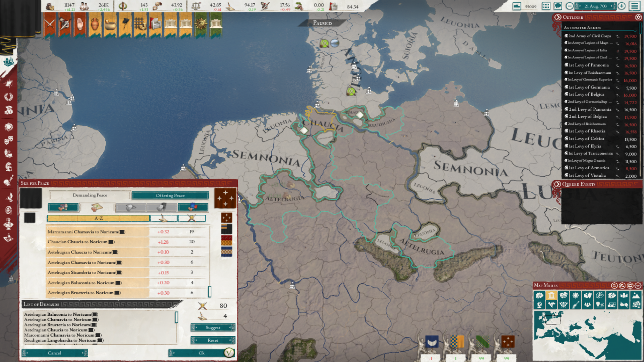Open Map Modes search magnifier
The width and height of the screenshot is (644, 362).
(x=614, y=286)
